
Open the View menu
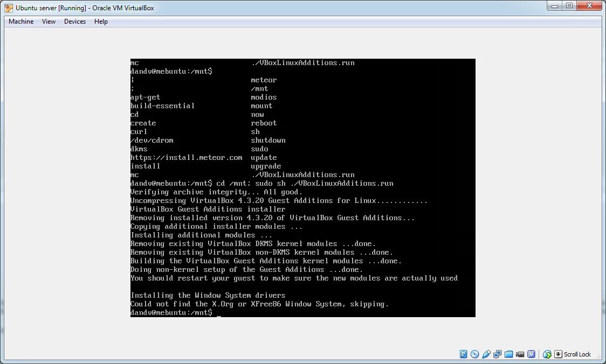[x=49, y=22]
